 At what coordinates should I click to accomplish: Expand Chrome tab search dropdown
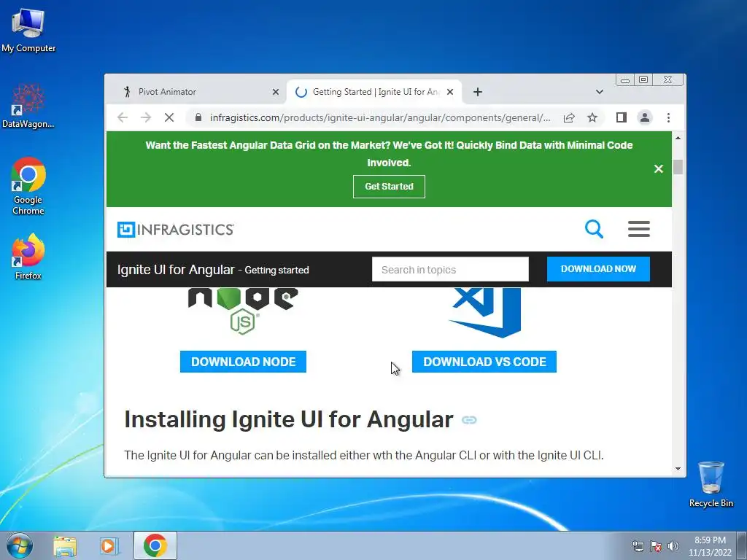pos(600,92)
